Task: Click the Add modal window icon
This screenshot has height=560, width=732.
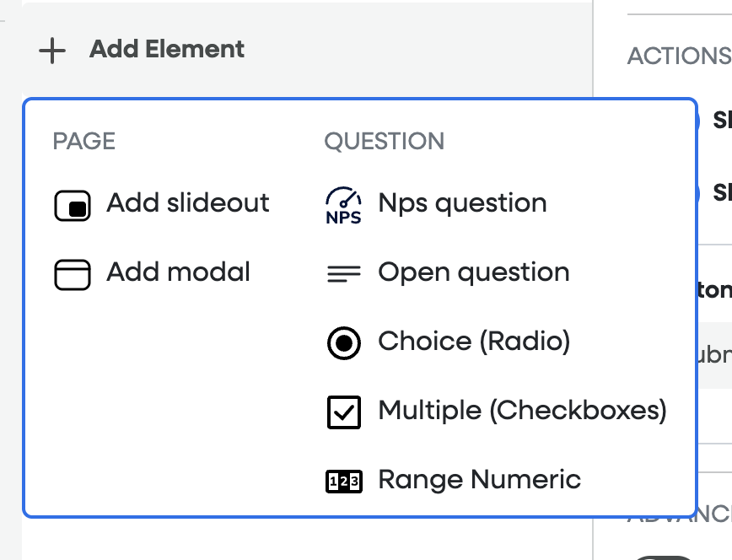Action: coord(73,275)
